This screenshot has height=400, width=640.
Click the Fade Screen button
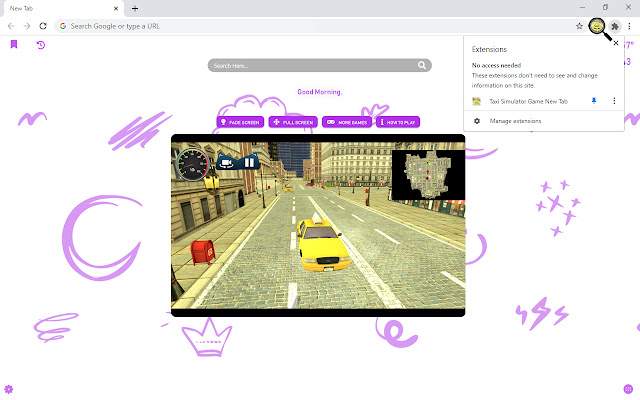[x=240, y=122]
